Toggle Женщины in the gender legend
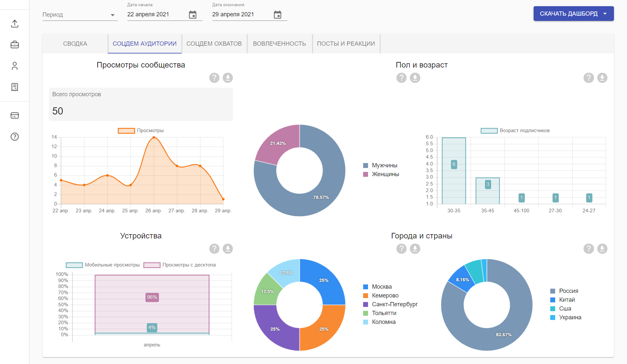 (x=381, y=174)
